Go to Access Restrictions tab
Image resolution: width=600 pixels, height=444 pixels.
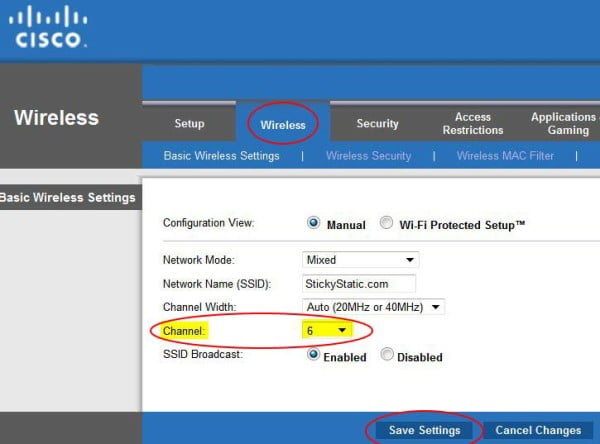tap(473, 123)
